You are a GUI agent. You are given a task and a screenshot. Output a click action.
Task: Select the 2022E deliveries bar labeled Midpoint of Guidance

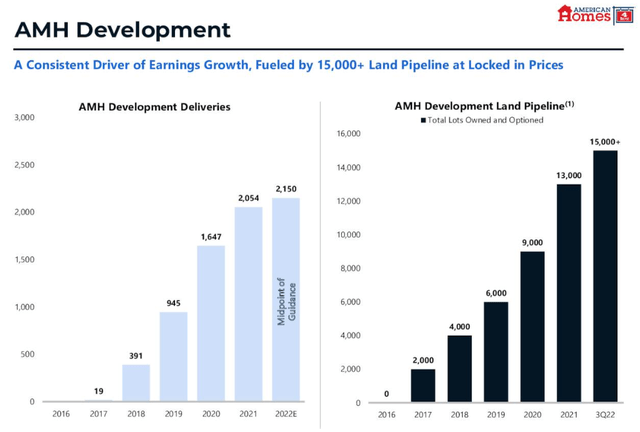pyautogui.click(x=286, y=299)
